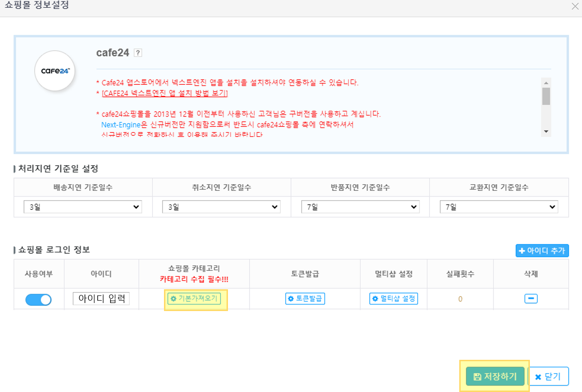Click the 아이디 column header
The width and height of the screenshot is (582, 392).
(101, 274)
